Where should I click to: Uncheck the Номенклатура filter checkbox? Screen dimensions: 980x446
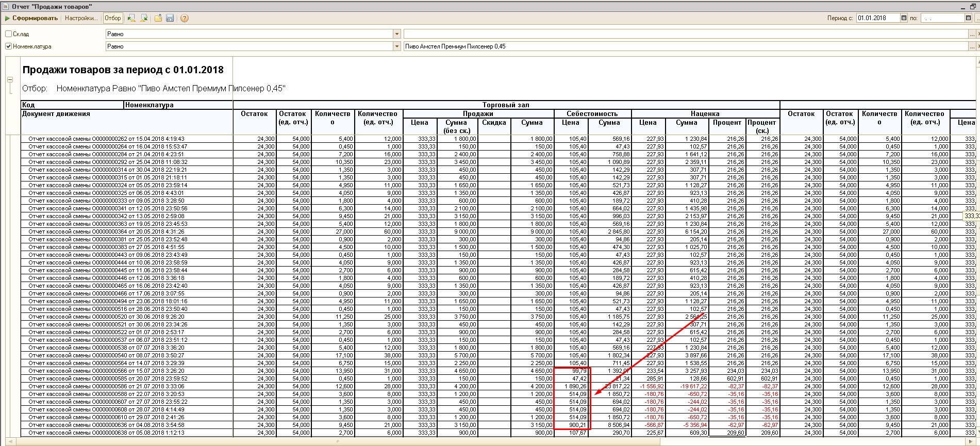click(8, 46)
